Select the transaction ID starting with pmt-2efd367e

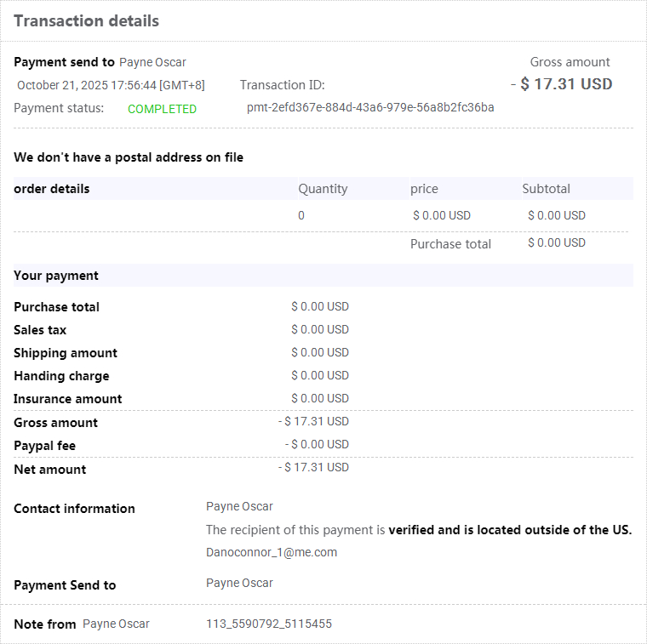coord(370,107)
